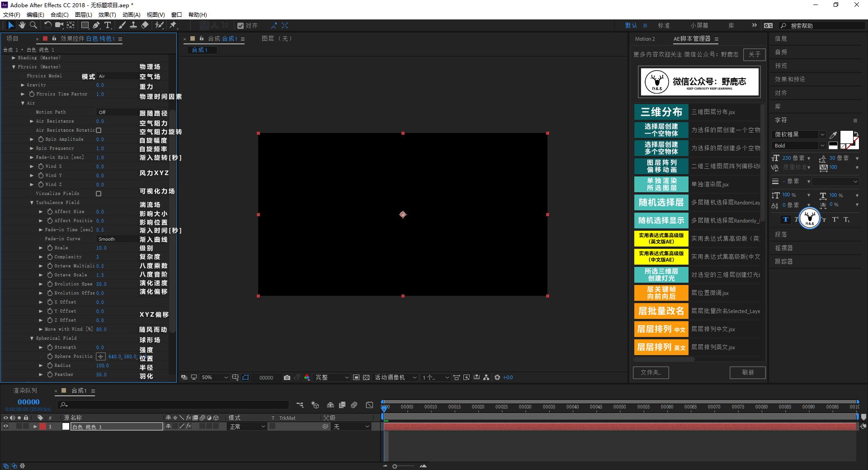Open the 完整 resolution dropdown

click(332, 377)
